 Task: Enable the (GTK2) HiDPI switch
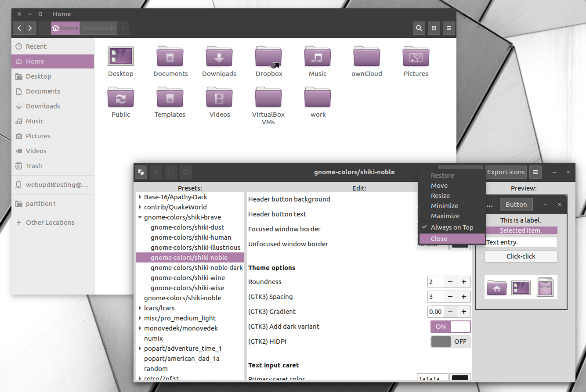(450, 341)
